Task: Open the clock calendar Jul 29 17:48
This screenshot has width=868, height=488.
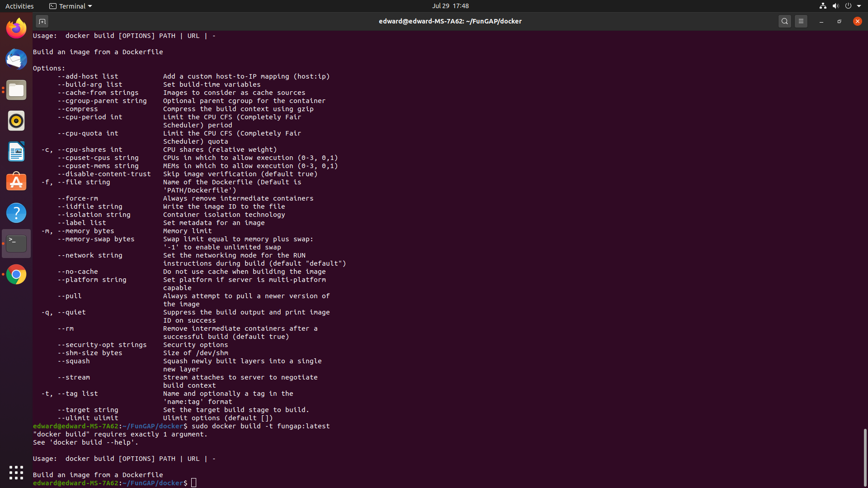Action: [450, 6]
